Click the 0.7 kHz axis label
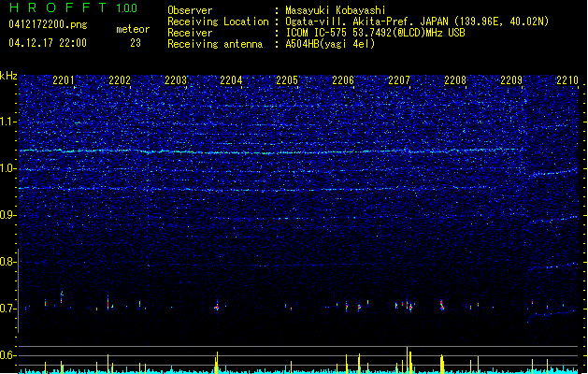The image size is (588, 374). pos(7,309)
